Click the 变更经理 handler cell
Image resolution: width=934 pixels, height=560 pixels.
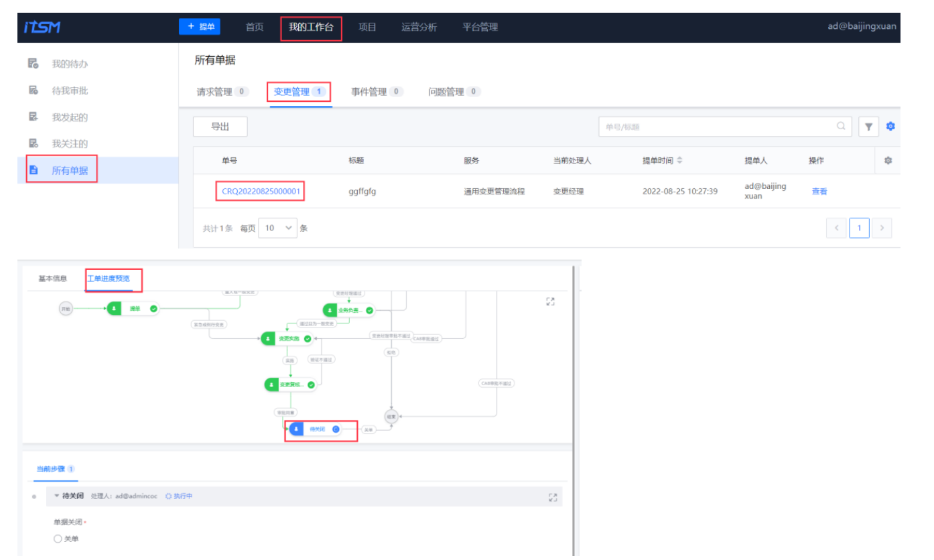click(569, 191)
